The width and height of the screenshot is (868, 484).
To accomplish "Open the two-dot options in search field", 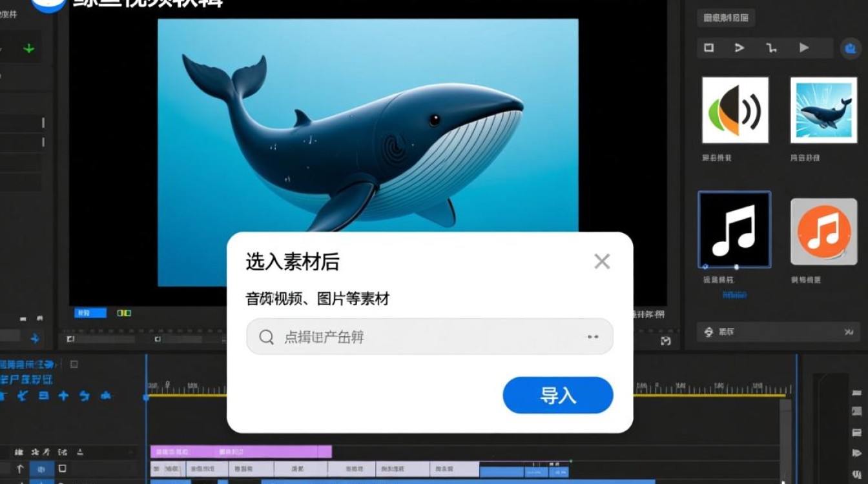I will 593,337.
